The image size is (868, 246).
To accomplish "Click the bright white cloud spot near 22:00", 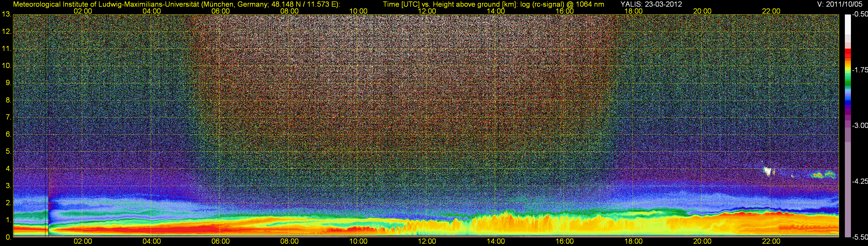I will point(768,172).
